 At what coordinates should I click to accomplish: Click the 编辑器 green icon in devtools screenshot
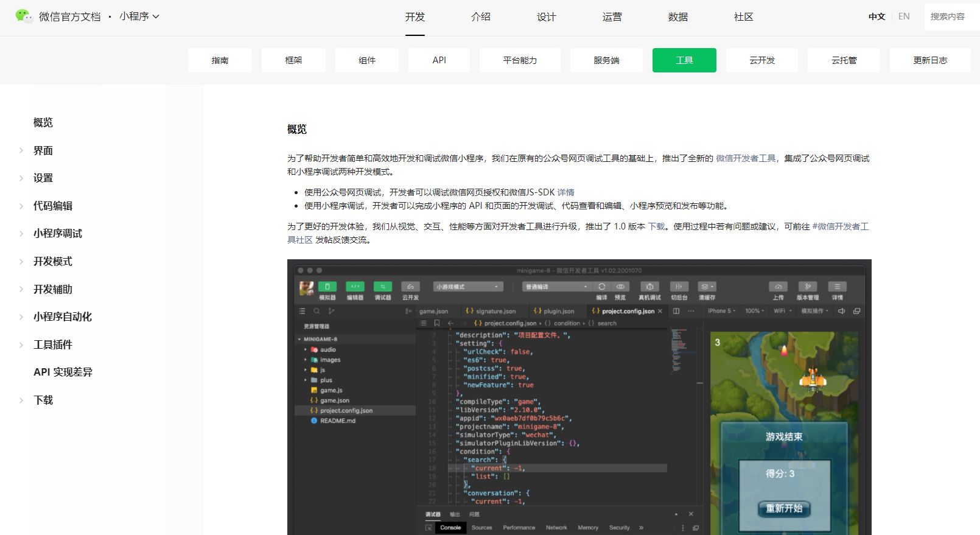[355, 287]
